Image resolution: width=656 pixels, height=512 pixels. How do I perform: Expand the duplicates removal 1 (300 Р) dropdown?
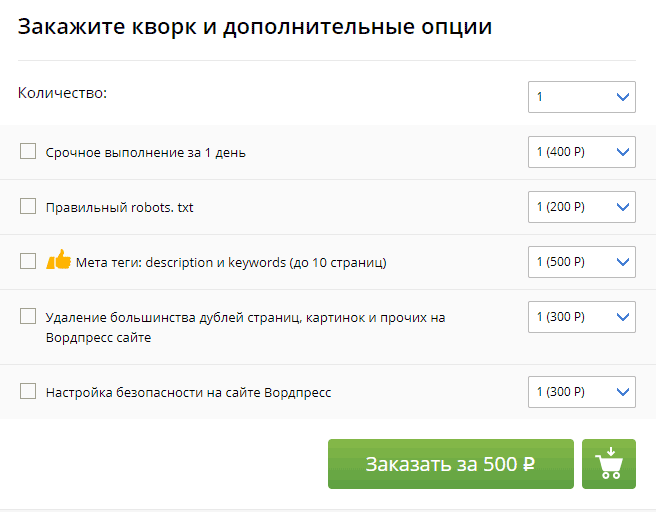pyautogui.click(x=582, y=317)
